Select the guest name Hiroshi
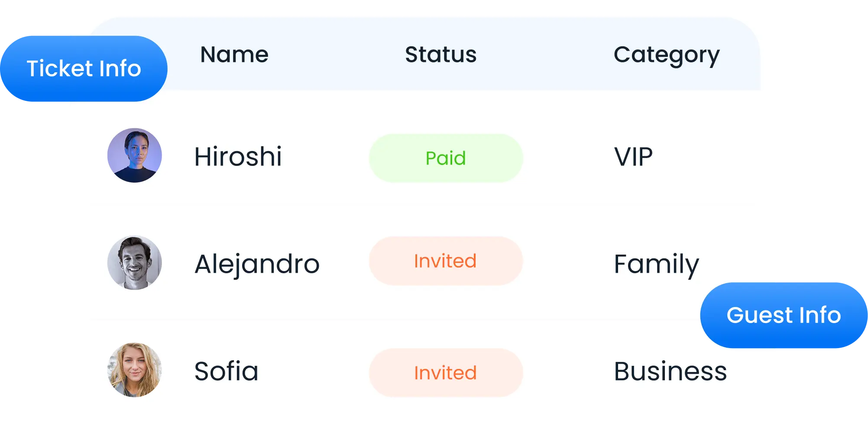Screen dimensions: 868x433 pos(238,156)
